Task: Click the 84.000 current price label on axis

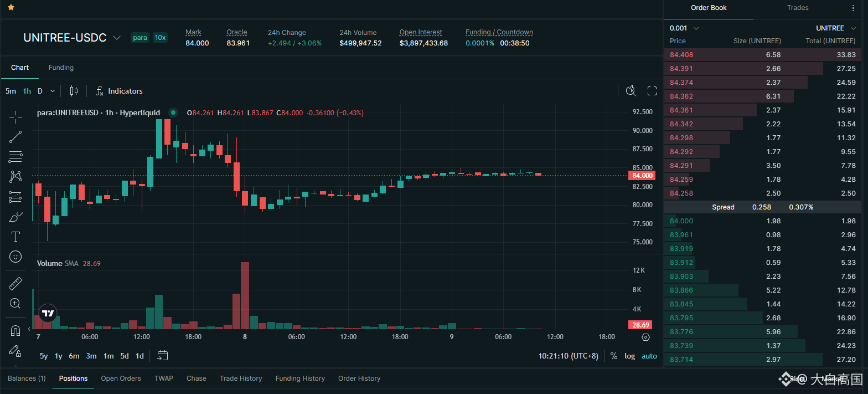Action: (x=642, y=176)
